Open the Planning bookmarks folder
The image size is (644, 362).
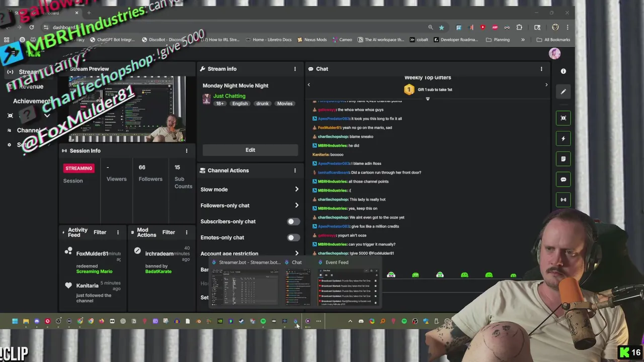point(498,40)
